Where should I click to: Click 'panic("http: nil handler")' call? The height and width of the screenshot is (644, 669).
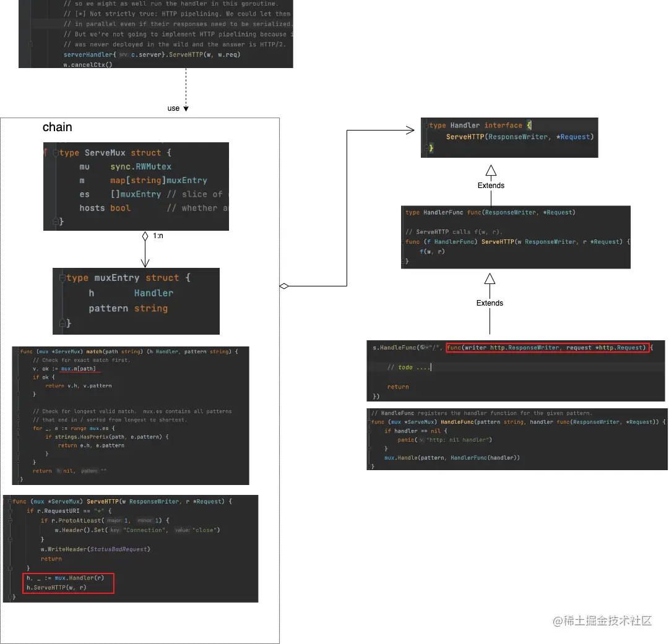point(444,440)
